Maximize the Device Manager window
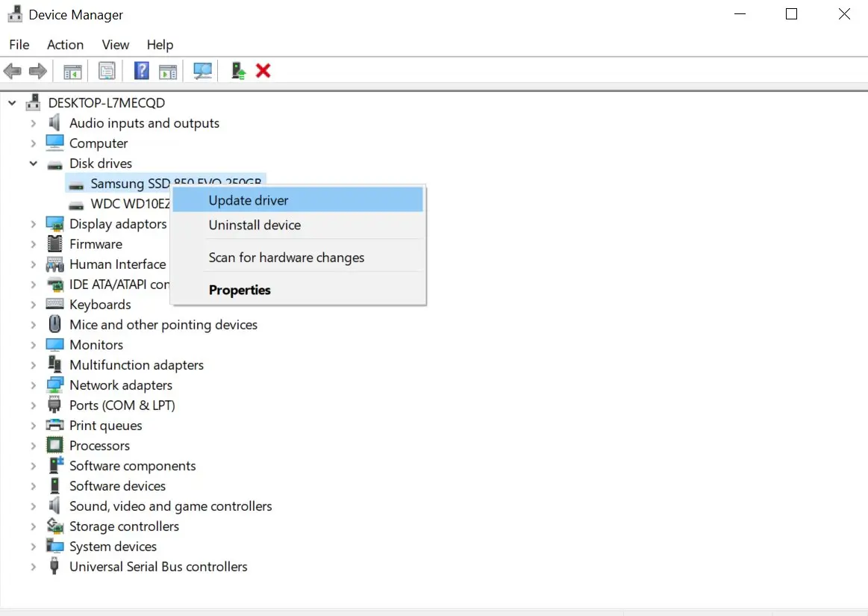The height and width of the screenshot is (616, 868). (792, 14)
